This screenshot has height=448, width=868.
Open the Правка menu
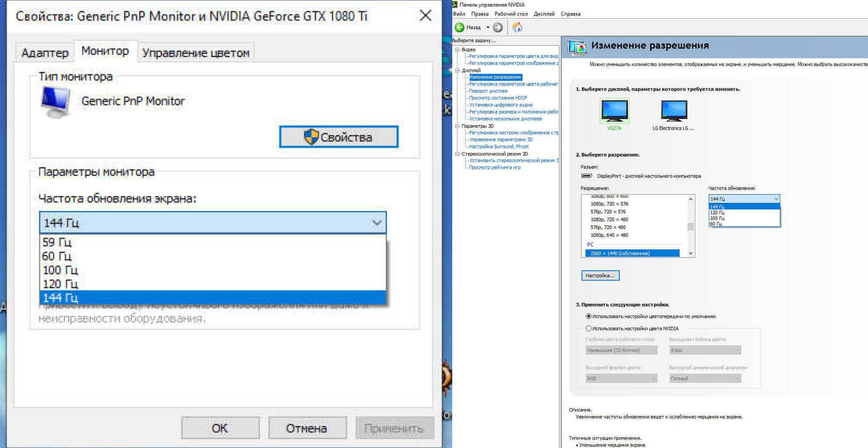tap(480, 14)
